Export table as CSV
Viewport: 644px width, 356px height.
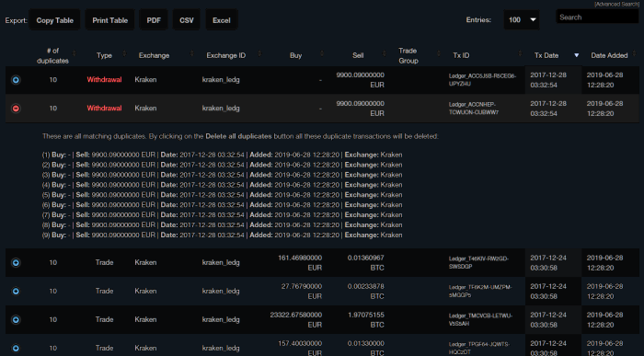(186, 20)
